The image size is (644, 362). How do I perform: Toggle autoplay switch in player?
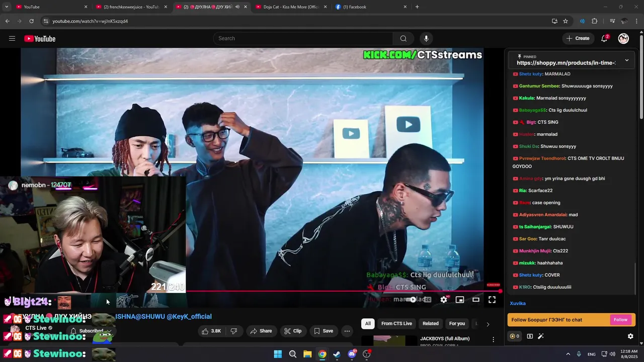pos(412,300)
